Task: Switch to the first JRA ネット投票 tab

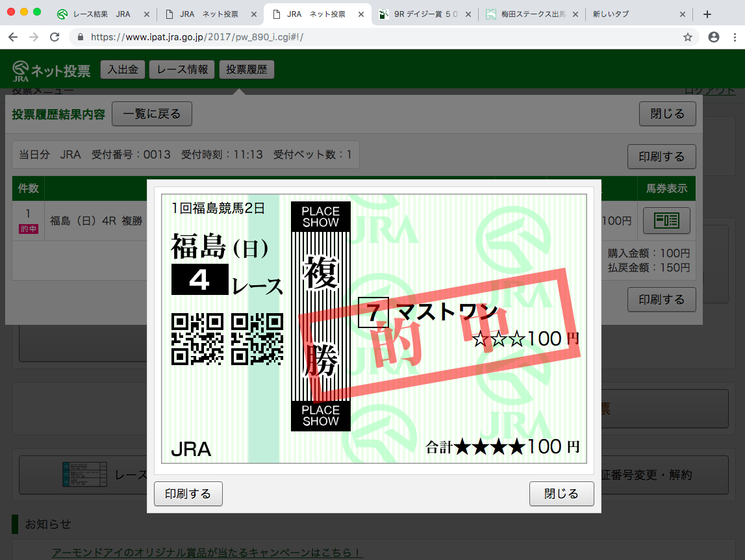Action: pos(208,14)
